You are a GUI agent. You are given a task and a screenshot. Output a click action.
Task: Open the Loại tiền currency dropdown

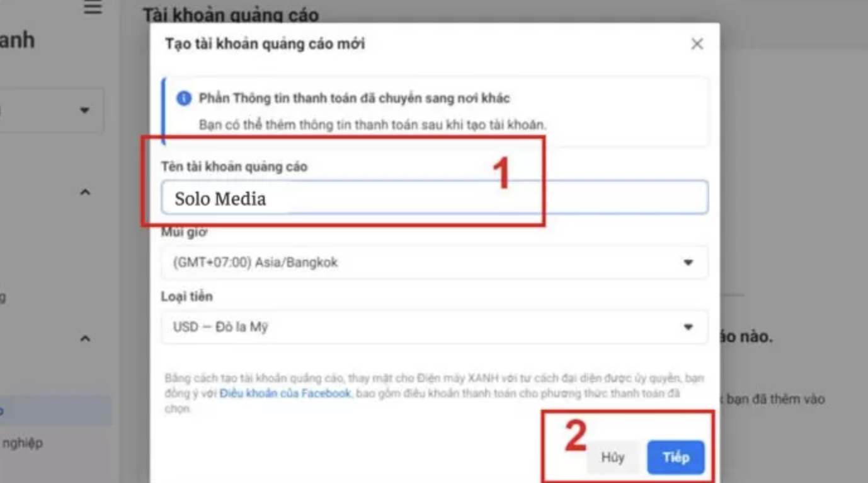tap(434, 327)
